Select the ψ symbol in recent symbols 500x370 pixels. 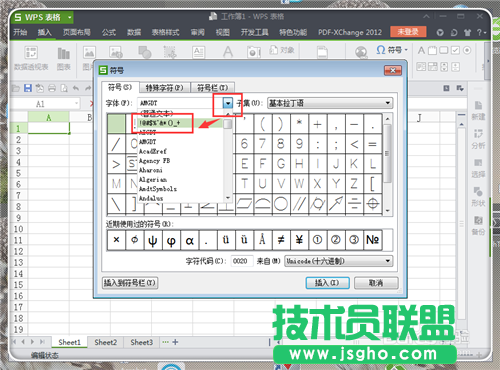point(153,240)
